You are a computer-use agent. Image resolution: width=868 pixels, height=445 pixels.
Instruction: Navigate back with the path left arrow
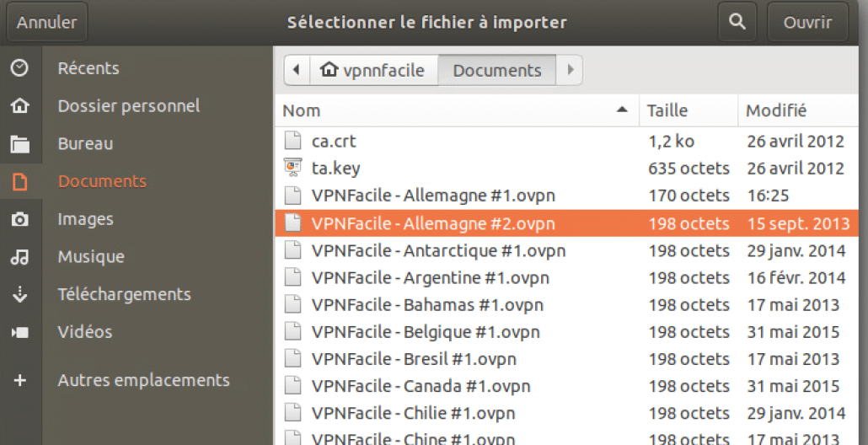pos(296,70)
